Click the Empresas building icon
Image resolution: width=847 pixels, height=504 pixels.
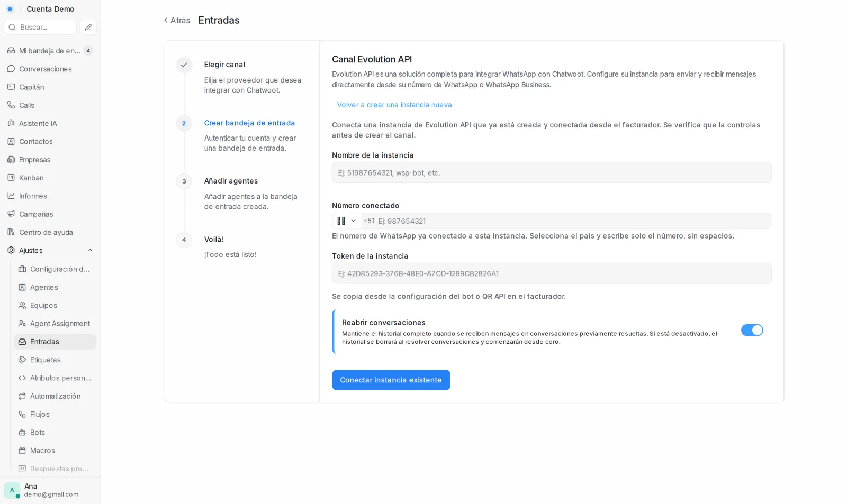click(11, 160)
